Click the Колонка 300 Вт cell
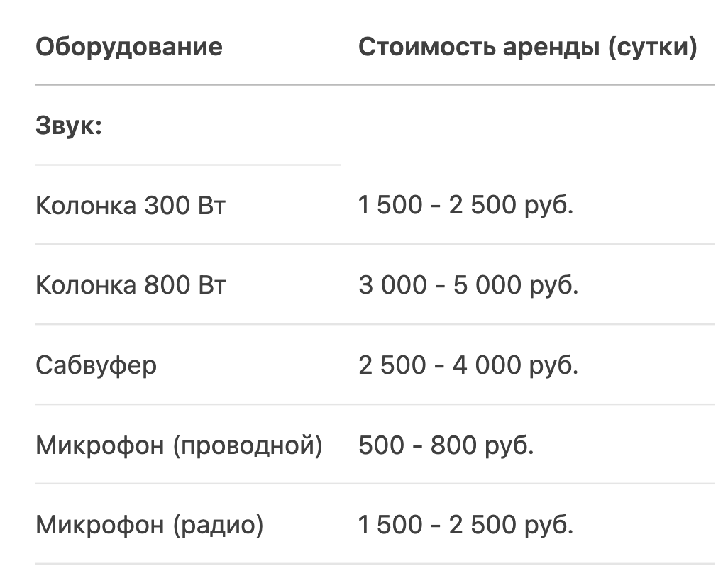 [131, 205]
